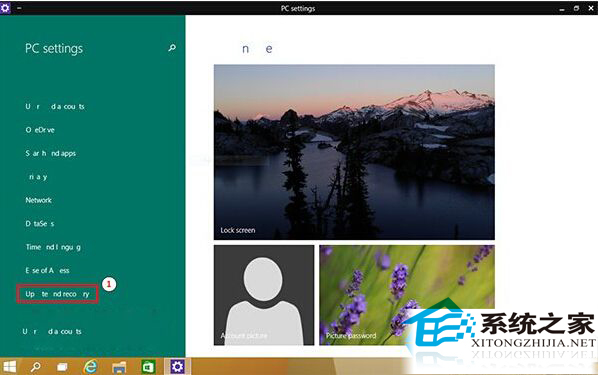
Task: Close the PC settings window
Action: [x=591, y=8]
